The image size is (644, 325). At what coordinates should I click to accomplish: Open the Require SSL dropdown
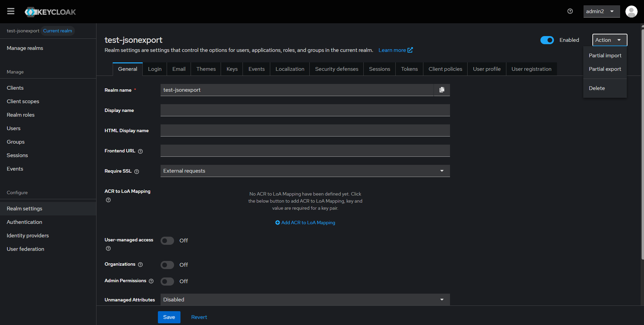point(305,171)
